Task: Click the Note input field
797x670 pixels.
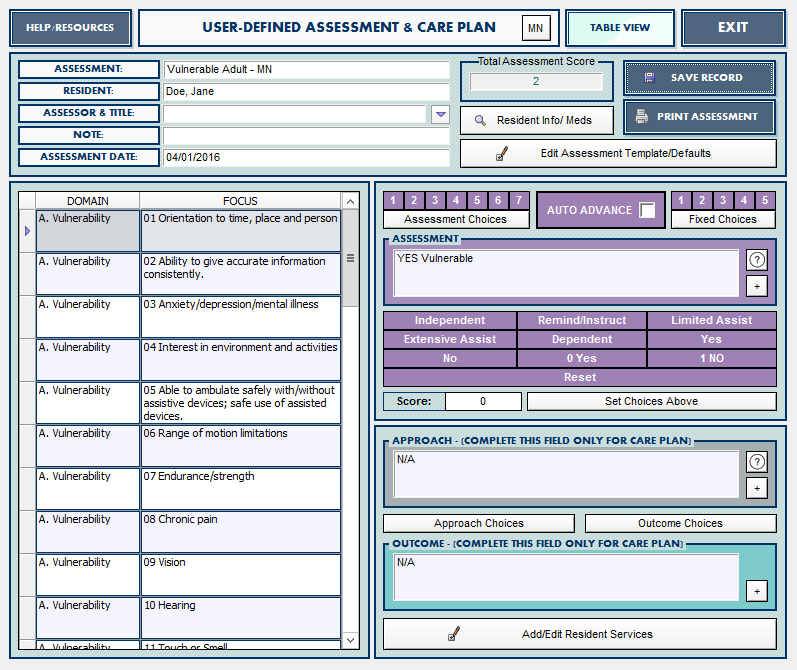Action: (306, 136)
